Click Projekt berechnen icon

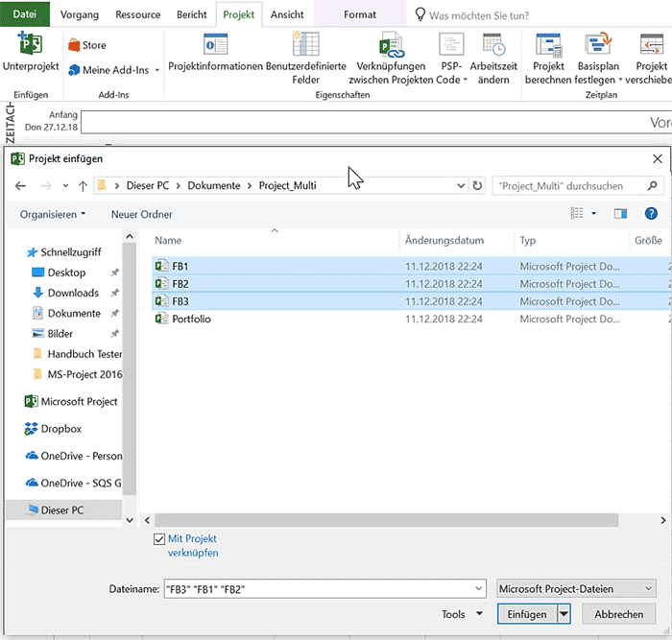coord(548,45)
